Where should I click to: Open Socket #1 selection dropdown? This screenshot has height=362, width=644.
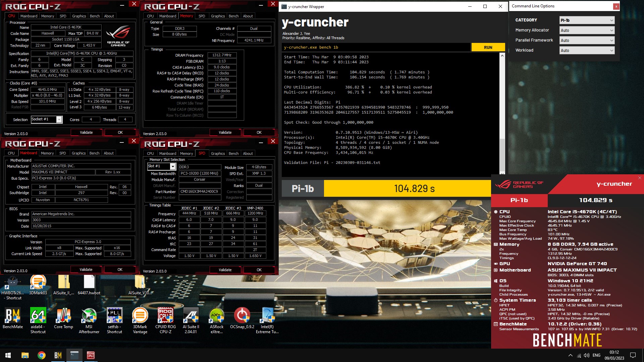(47, 119)
